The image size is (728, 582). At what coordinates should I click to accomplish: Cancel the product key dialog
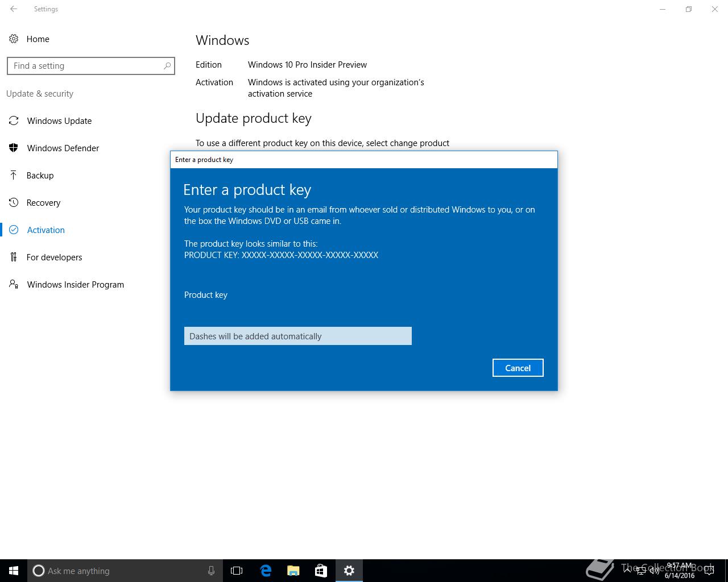(x=518, y=368)
